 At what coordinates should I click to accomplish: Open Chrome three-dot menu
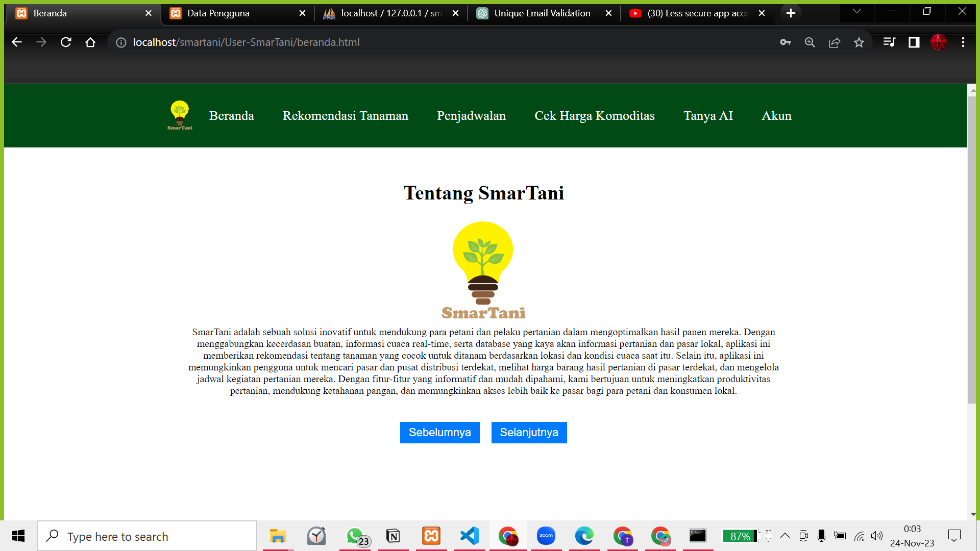963,42
